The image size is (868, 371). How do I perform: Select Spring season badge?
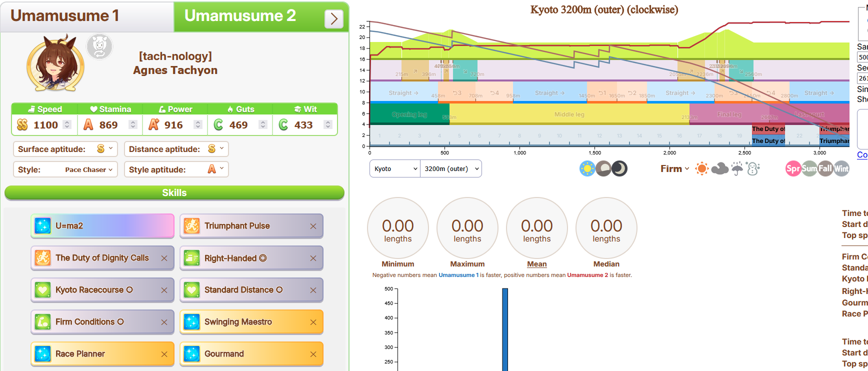[x=793, y=168]
